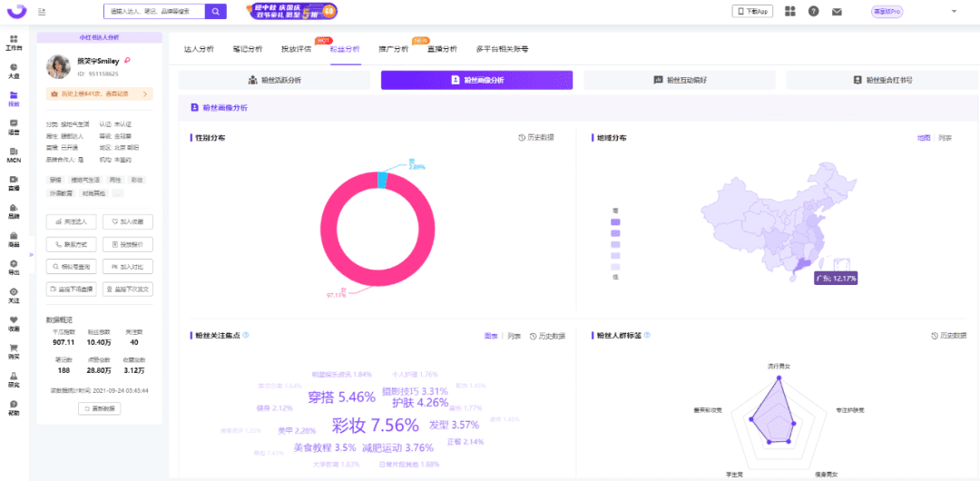Open the mail messages icon
This screenshot has width=980, height=481.
pyautogui.click(x=837, y=11)
